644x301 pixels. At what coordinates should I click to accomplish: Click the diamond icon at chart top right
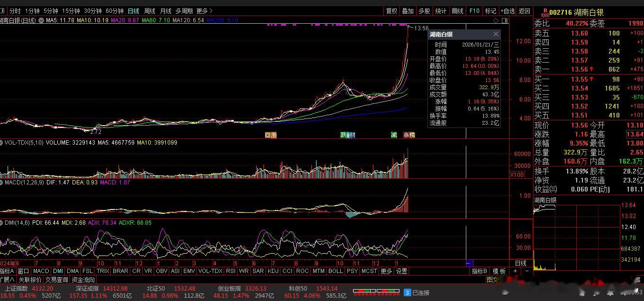pyautogui.click(x=496, y=20)
